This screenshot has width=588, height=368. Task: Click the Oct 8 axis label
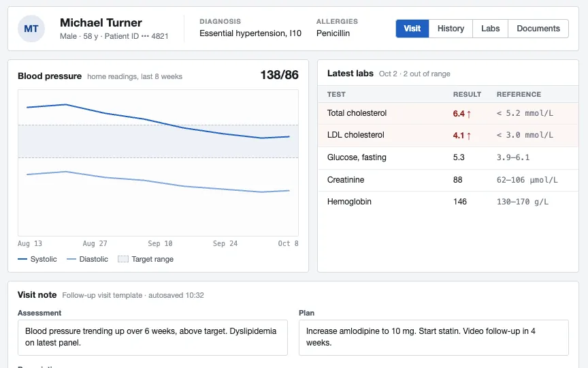point(288,244)
